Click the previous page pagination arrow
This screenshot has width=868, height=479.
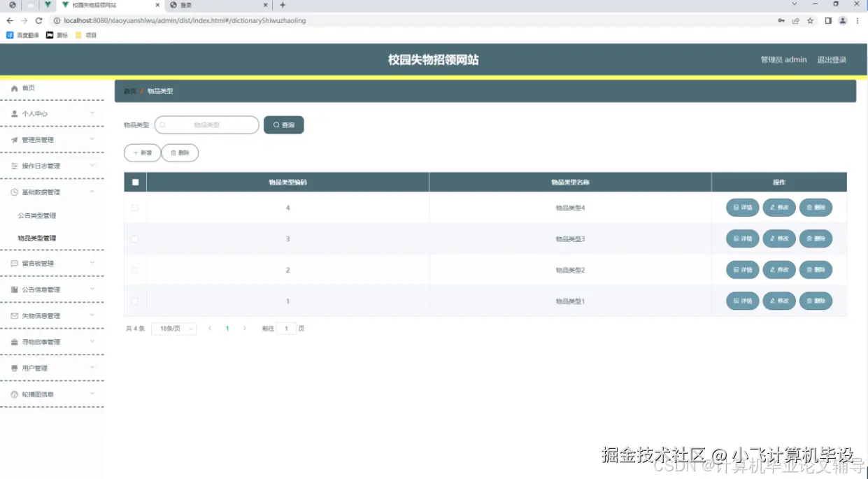[210, 329]
